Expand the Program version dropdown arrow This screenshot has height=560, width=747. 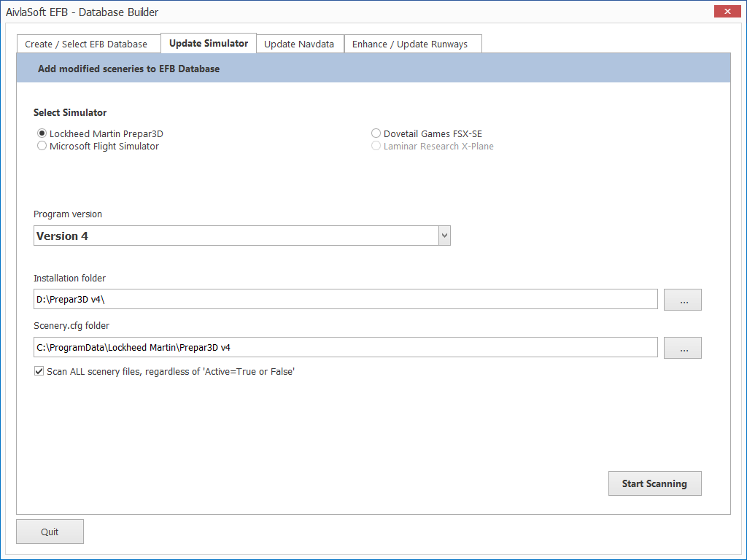coord(444,236)
